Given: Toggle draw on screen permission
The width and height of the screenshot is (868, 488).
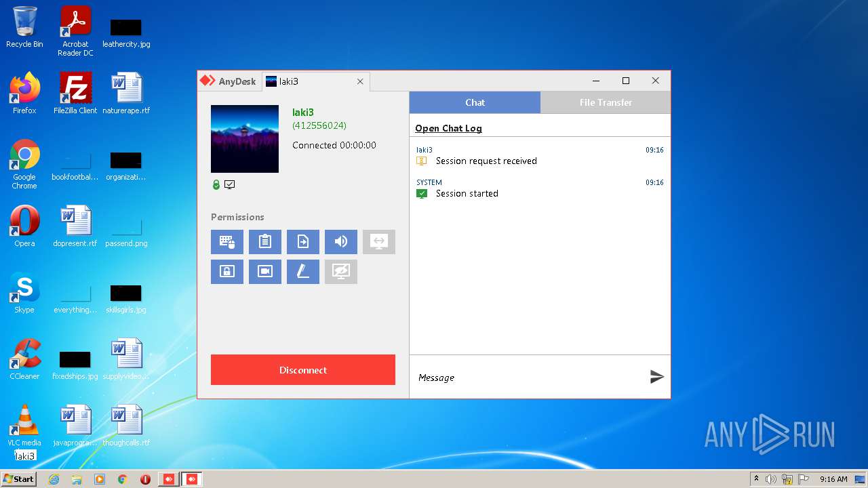Looking at the screenshot, I should pos(303,272).
